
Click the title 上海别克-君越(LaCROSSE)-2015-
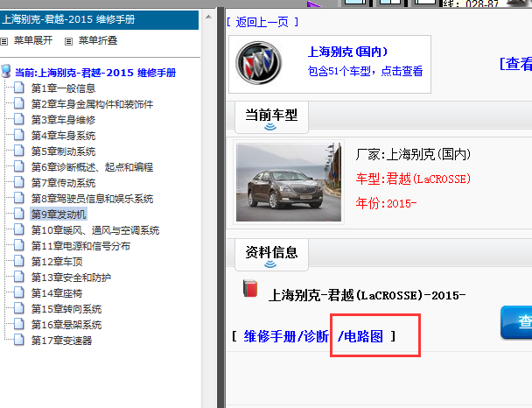coord(367,295)
